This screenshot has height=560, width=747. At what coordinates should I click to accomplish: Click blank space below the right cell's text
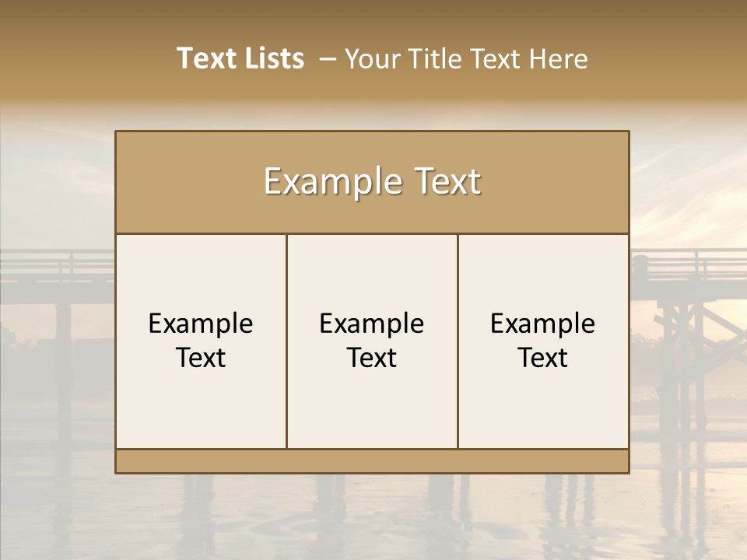click(x=542, y=412)
